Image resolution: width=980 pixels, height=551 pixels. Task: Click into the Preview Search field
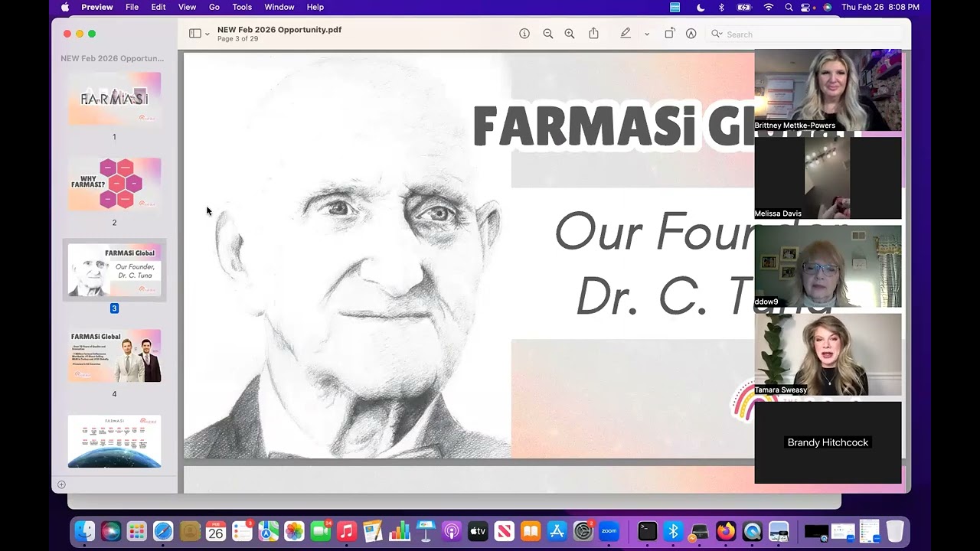point(804,34)
